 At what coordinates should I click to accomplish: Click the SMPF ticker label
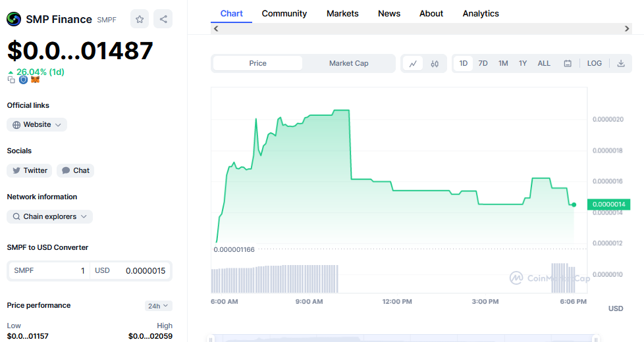(x=107, y=20)
